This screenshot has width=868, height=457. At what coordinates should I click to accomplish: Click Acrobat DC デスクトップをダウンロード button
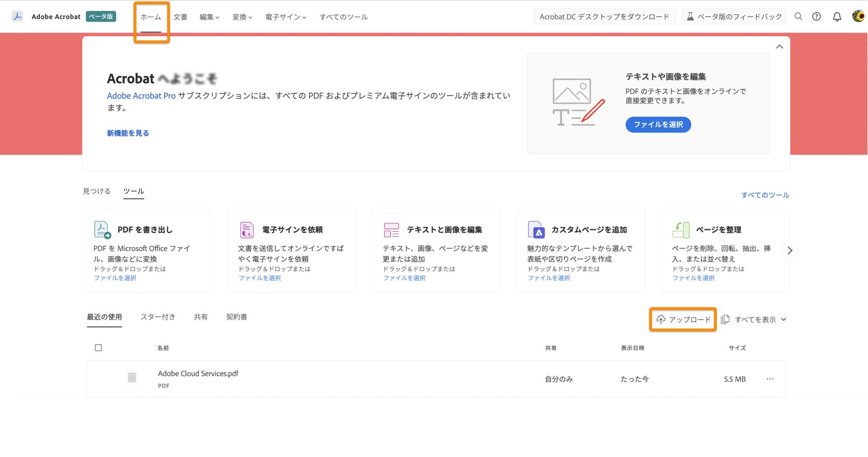(x=604, y=17)
